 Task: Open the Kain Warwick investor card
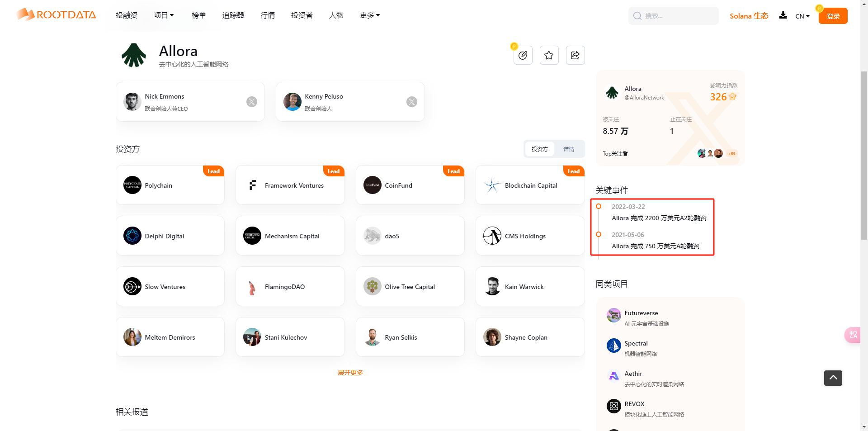click(x=530, y=286)
